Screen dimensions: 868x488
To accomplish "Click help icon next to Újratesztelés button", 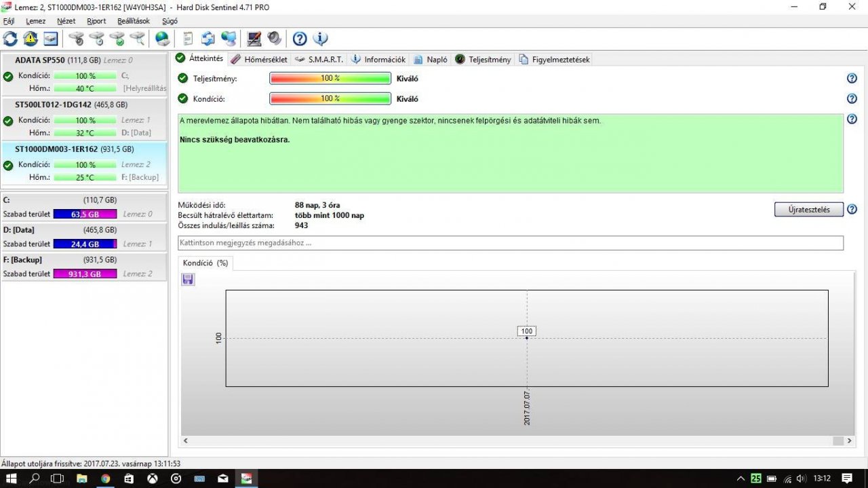I will point(852,209).
